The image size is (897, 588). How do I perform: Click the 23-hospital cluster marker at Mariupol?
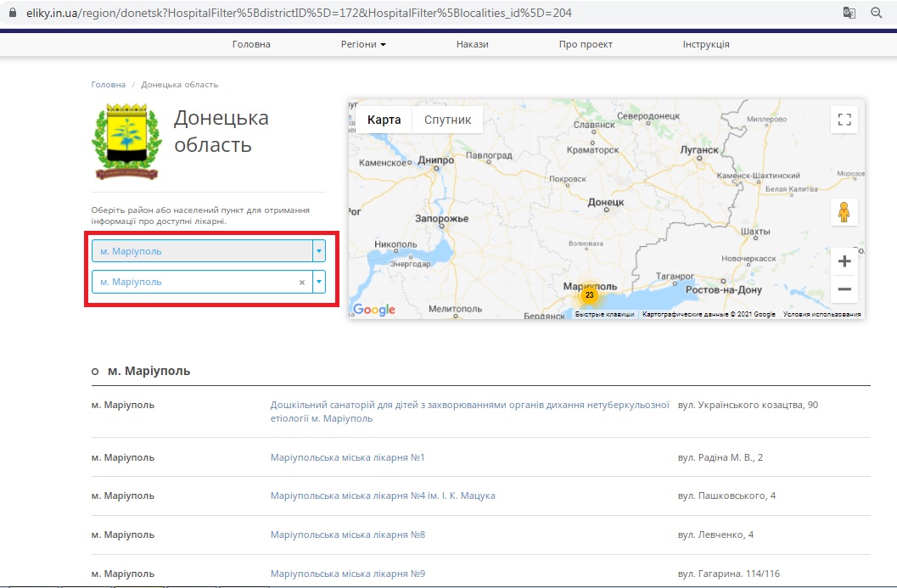pos(589,295)
